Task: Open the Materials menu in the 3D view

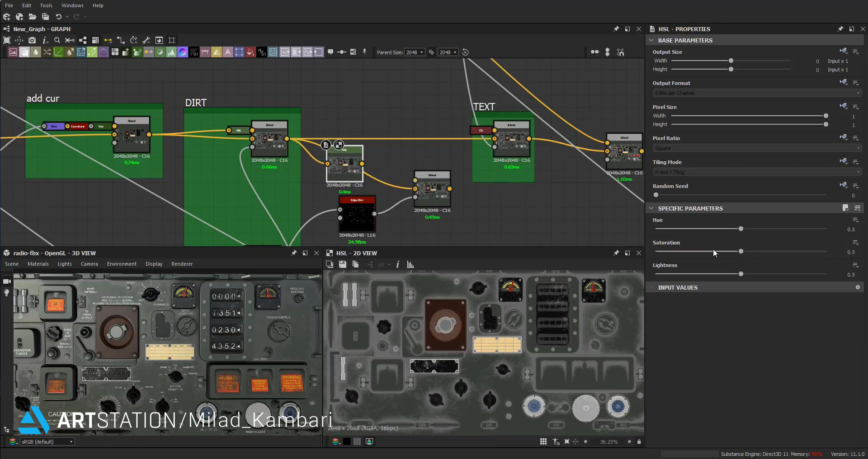Action: tap(38, 264)
